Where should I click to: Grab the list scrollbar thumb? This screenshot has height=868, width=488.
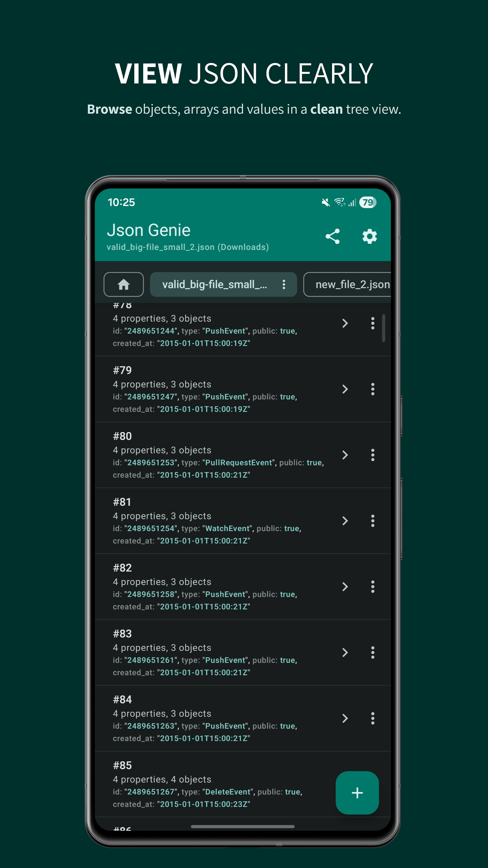[x=384, y=328]
